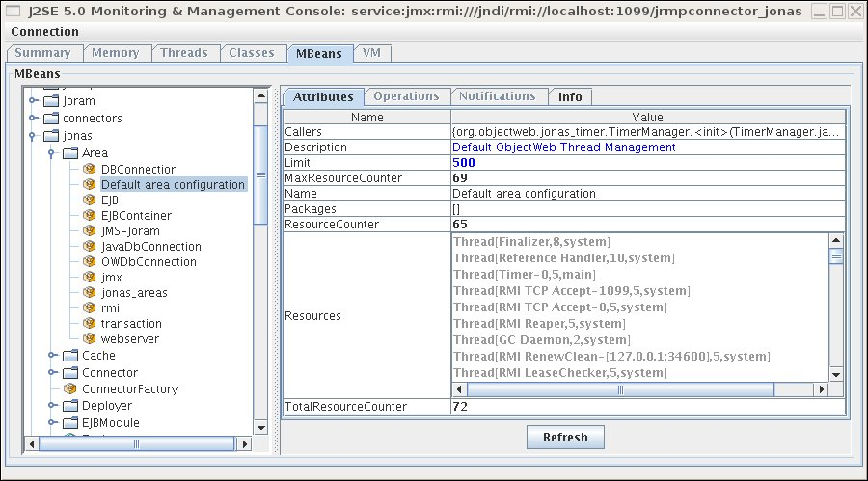Screen dimensions: 868x481
Task: Click the MBean tree scroll-right arrow
Action: point(244,444)
